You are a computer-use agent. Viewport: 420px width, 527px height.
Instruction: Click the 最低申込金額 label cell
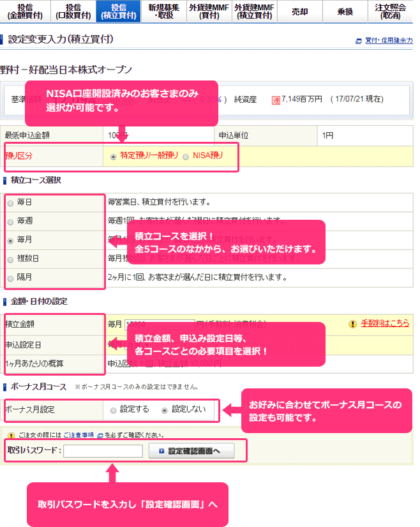click(52, 135)
